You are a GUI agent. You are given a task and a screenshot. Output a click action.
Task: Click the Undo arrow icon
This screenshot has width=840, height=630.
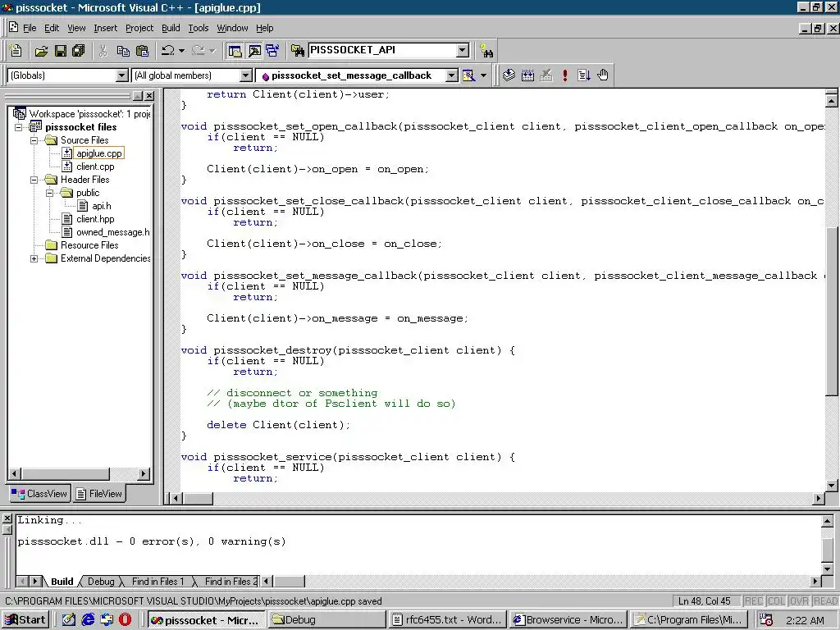click(x=167, y=50)
